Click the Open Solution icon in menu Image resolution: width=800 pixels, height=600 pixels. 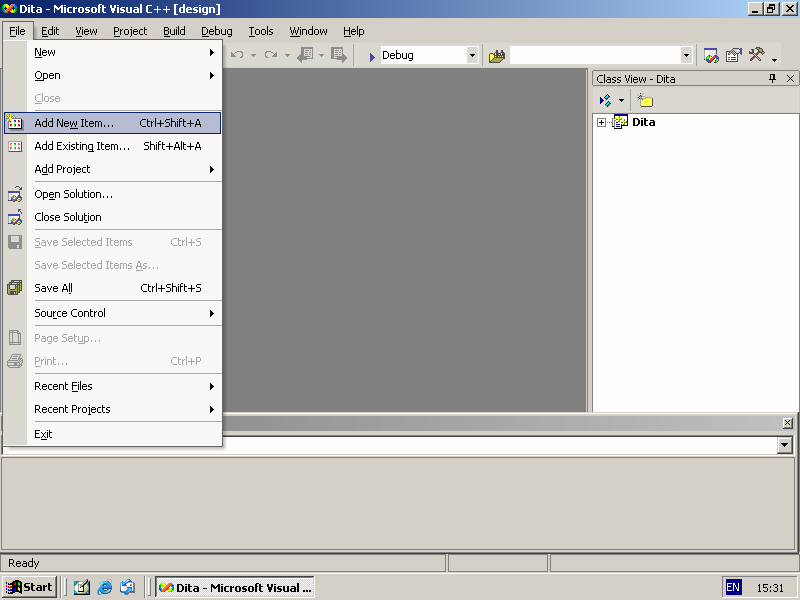coord(15,194)
